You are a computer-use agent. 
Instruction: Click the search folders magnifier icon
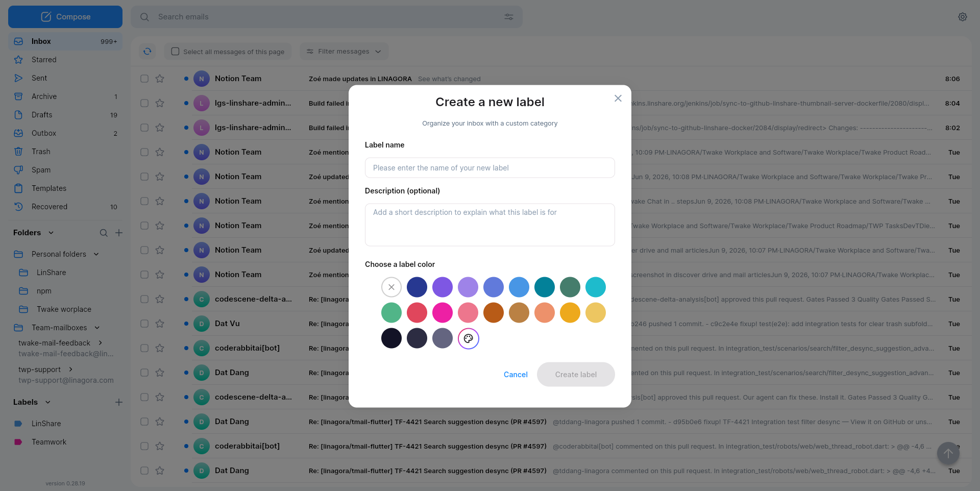click(104, 233)
